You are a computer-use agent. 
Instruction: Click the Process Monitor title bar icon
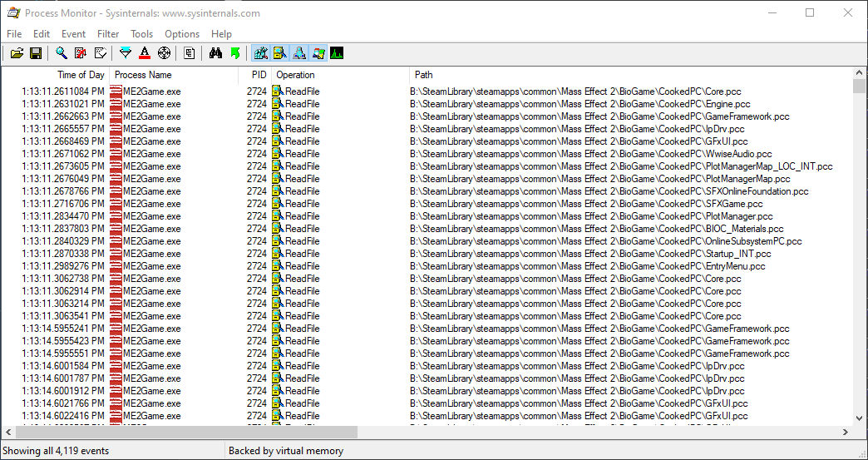[14, 12]
